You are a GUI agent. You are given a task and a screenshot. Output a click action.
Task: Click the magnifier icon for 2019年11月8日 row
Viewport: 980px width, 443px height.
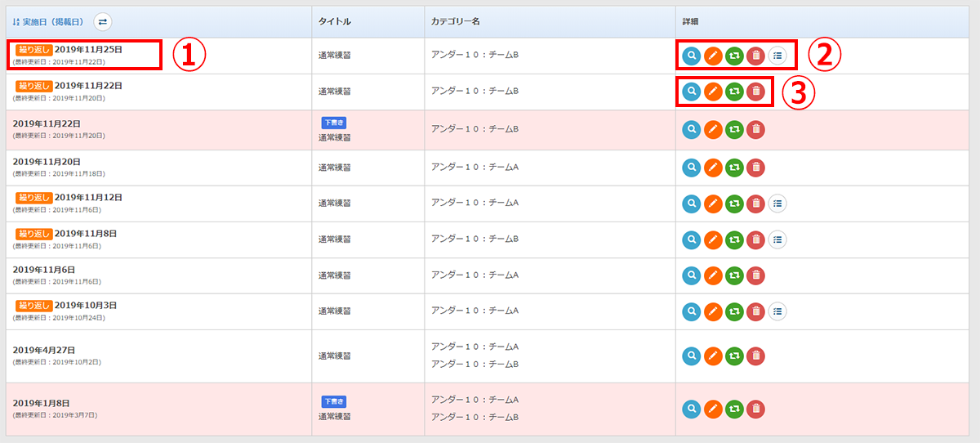point(691,239)
